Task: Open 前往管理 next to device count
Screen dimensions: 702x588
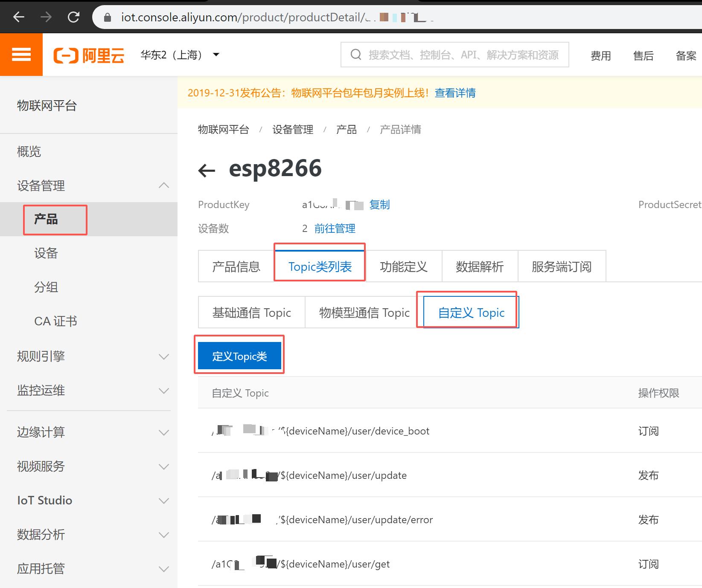Action: tap(335, 229)
